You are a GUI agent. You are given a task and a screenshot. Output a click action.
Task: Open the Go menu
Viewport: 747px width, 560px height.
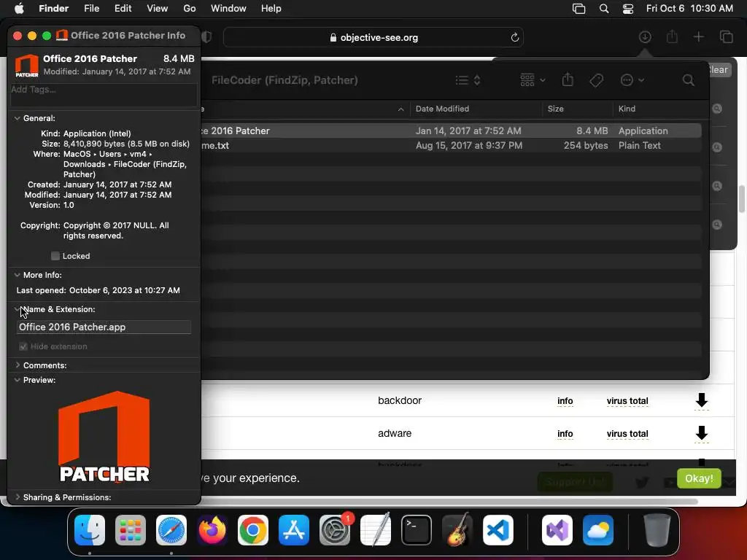190,9
